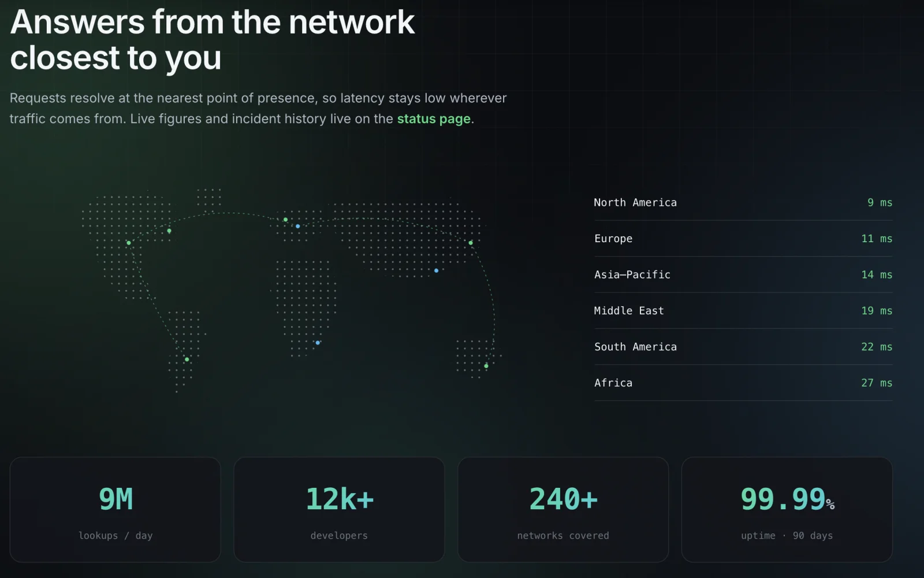
Task: Click the 240+ networks covered card
Action: [x=563, y=510]
